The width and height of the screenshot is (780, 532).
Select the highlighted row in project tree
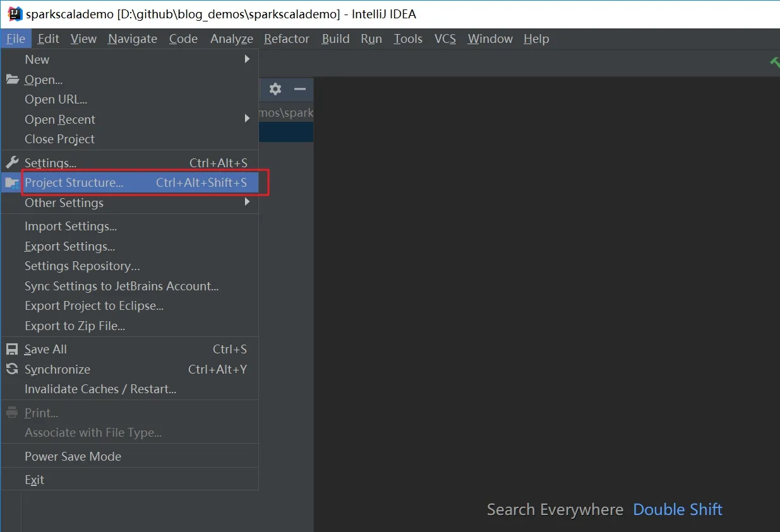(x=286, y=132)
